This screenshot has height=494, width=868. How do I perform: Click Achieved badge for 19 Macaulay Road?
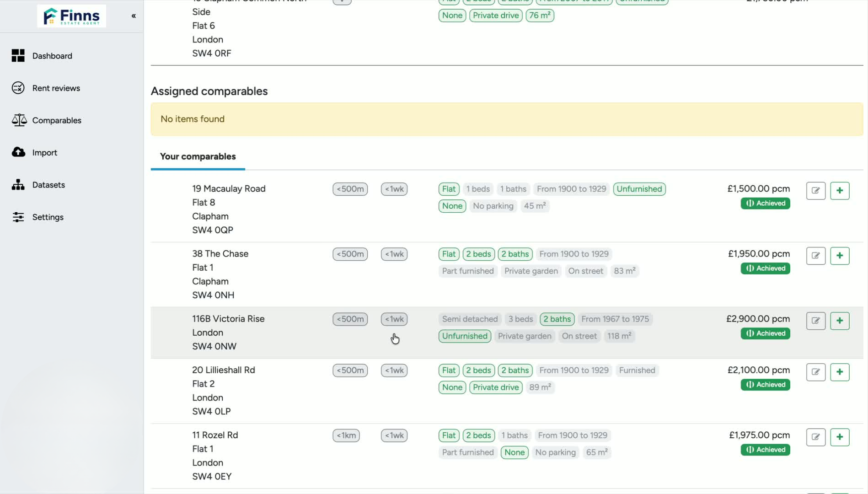[x=765, y=203]
